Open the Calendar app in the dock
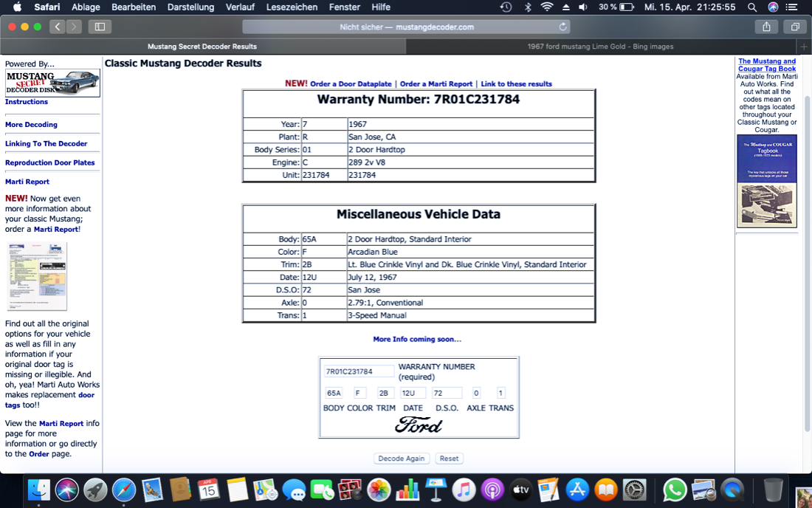Screen dimensions: 812x508 (208, 490)
